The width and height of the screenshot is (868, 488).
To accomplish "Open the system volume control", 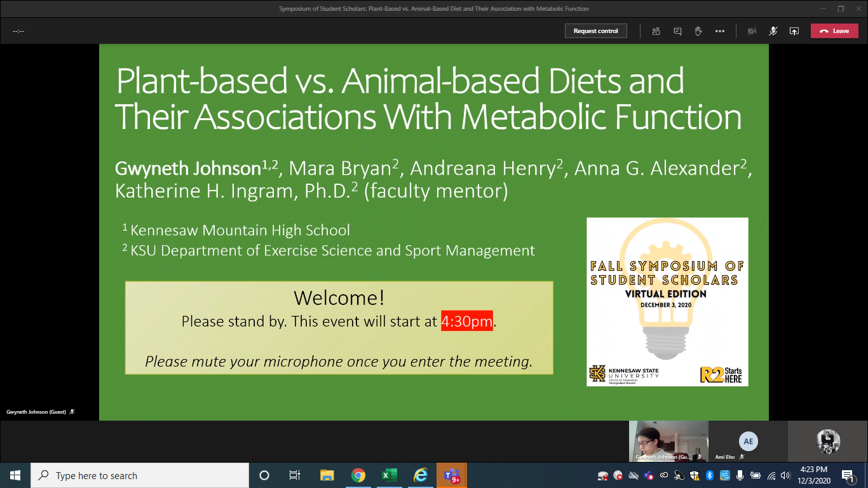I will click(785, 475).
